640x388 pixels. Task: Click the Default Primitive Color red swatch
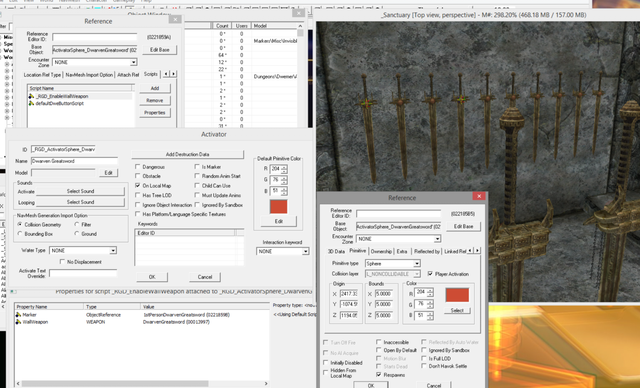click(278, 207)
